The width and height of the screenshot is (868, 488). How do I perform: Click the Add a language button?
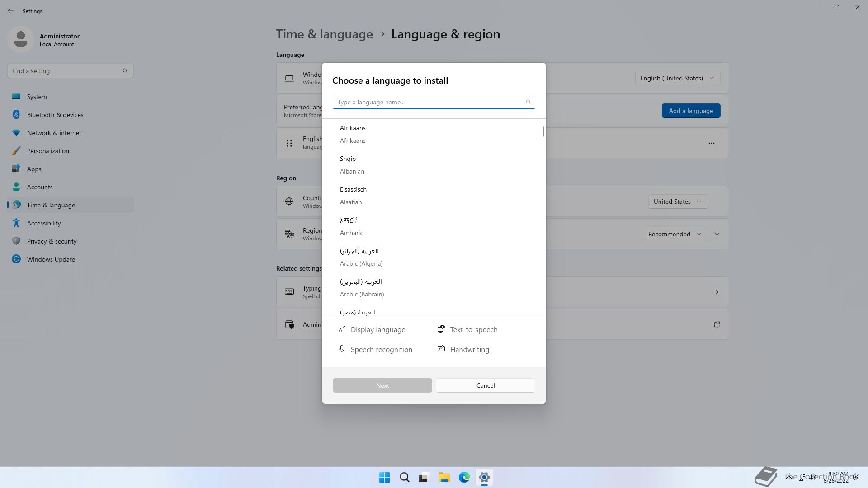point(690,111)
